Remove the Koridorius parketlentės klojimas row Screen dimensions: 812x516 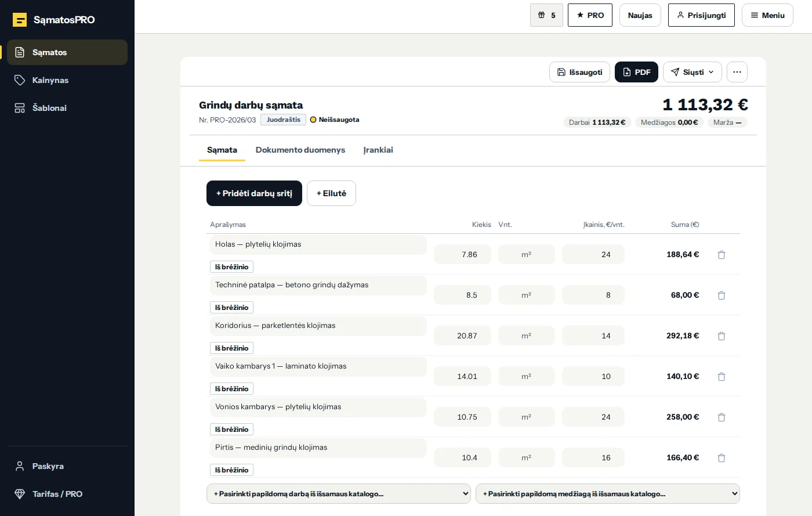[722, 336]
